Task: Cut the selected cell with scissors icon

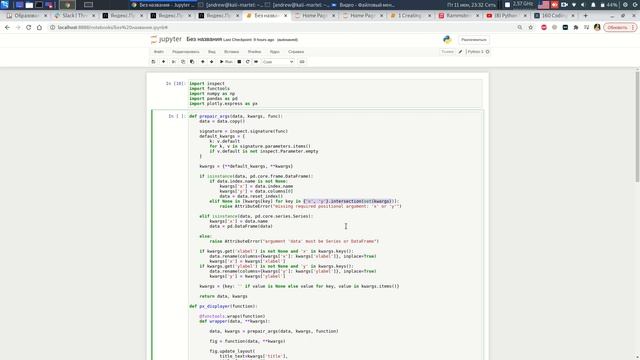Action: pyautogui.click(x=173, y=62)
